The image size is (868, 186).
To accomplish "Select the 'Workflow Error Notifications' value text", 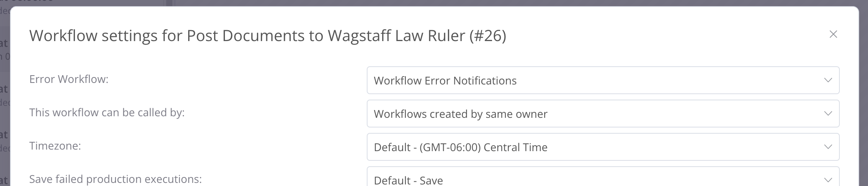I will click(x=445, y=81).
